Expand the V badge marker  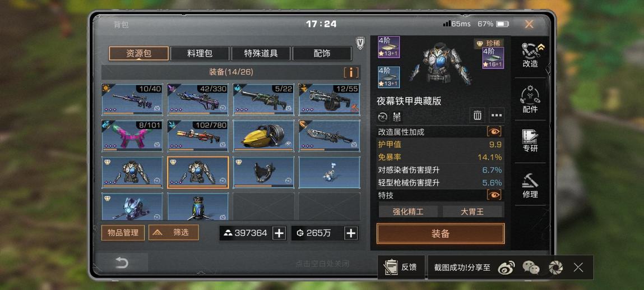click(x=360, y=43)
